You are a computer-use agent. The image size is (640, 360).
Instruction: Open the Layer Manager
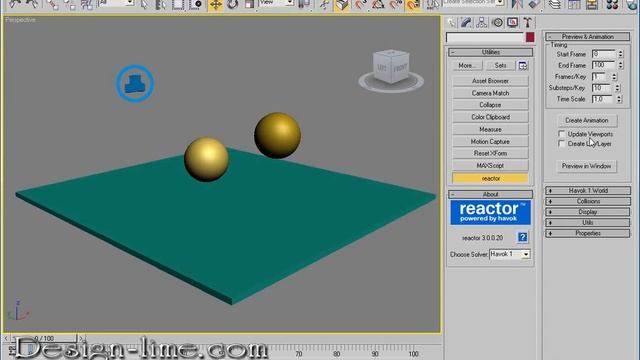[555, 5]
